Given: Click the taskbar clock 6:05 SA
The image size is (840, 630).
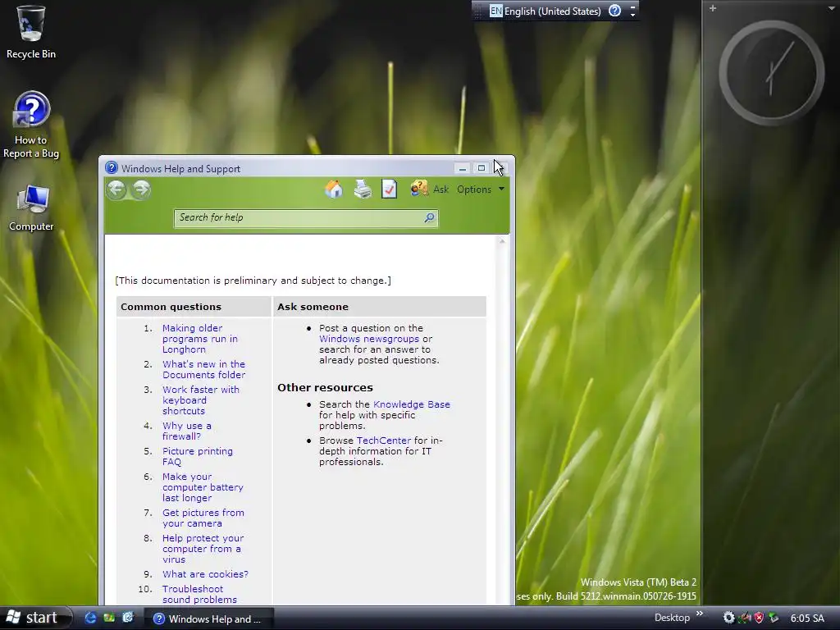Looking at the screenshot, I should [807, 619].
